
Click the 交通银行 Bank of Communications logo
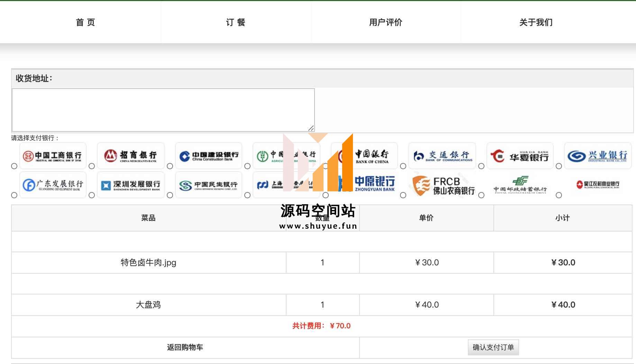(442, 156)
